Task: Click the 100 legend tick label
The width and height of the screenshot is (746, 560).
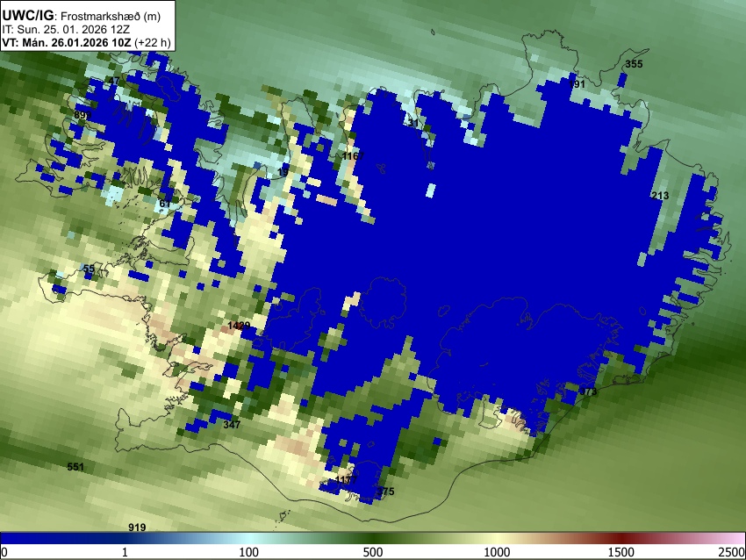Action: coord(249,552)
